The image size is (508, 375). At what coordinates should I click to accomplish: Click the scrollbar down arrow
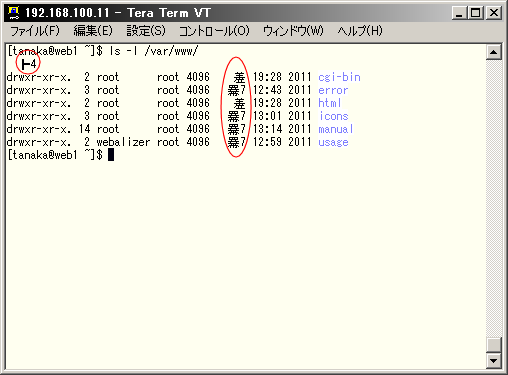point(494,361)
